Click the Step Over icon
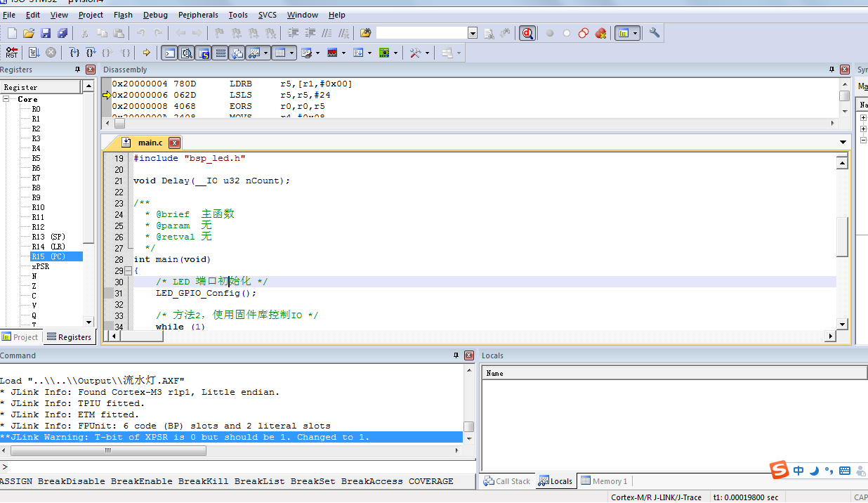Viewport: 868px width, 503px height. [x=91, y=53]
